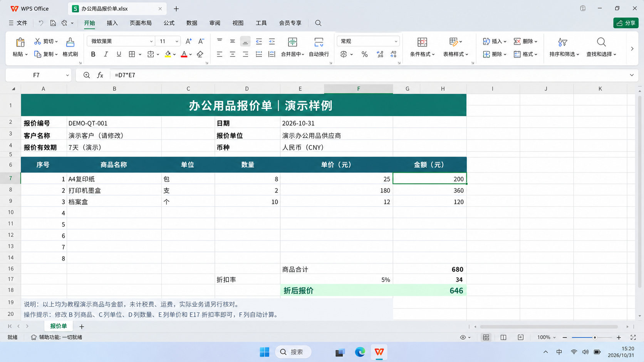Open the 数据 (Data) ribbon tab
Screen dimensions: 644x362
pos(192,23)
